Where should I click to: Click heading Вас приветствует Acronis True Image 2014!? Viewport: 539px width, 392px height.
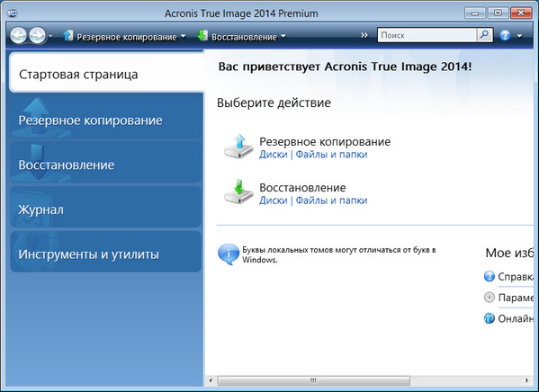(346, 67)
